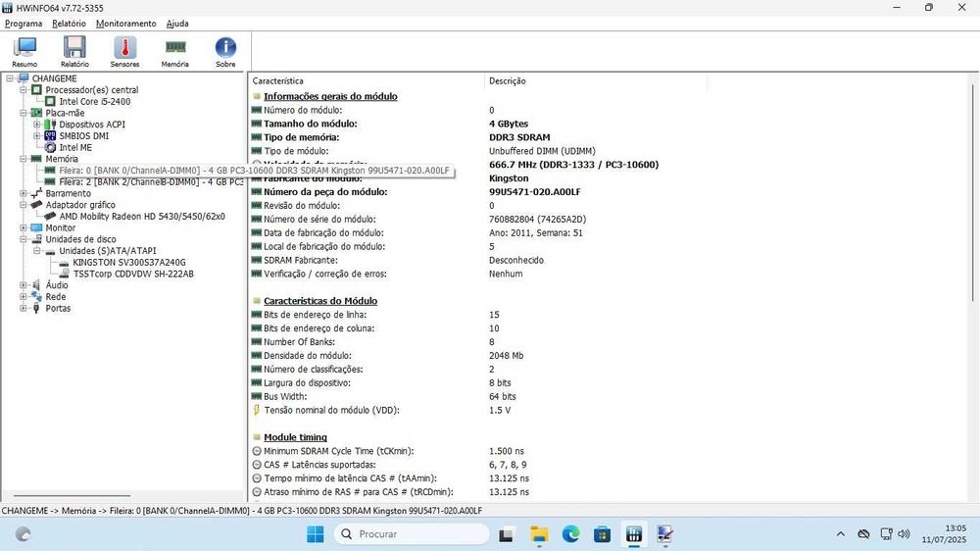
Task: Collapse the Adaptador gráfico node
Action: click(24, 205)
